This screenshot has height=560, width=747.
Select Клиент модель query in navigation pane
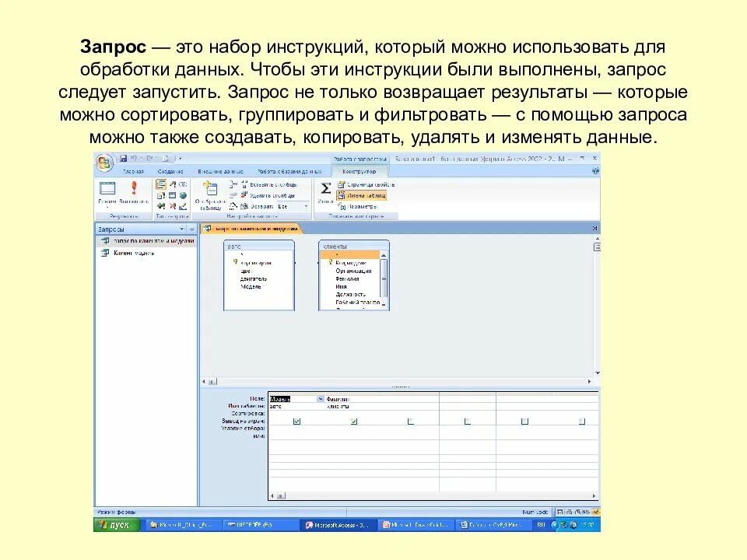(133, 253)
